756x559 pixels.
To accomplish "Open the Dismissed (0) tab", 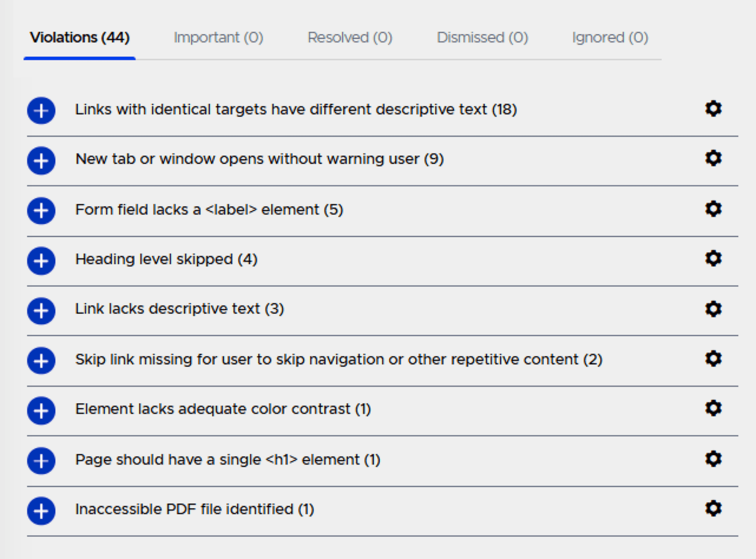I will (482, 38).
